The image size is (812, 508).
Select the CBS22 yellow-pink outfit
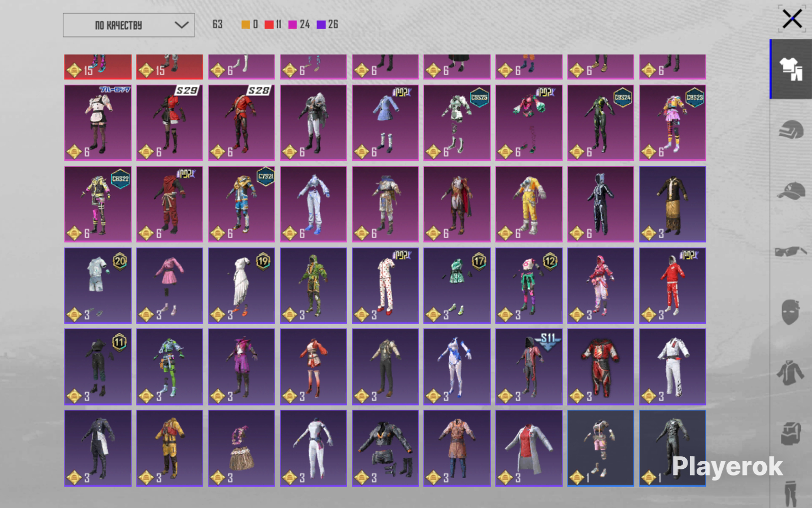[98, 204]
